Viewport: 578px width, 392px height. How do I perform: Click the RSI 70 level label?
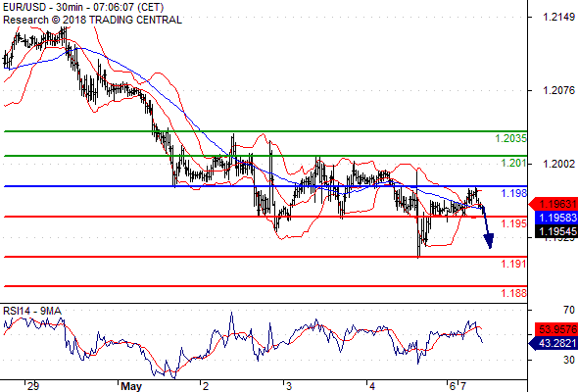pyautogui.click(x=569, y=310)
